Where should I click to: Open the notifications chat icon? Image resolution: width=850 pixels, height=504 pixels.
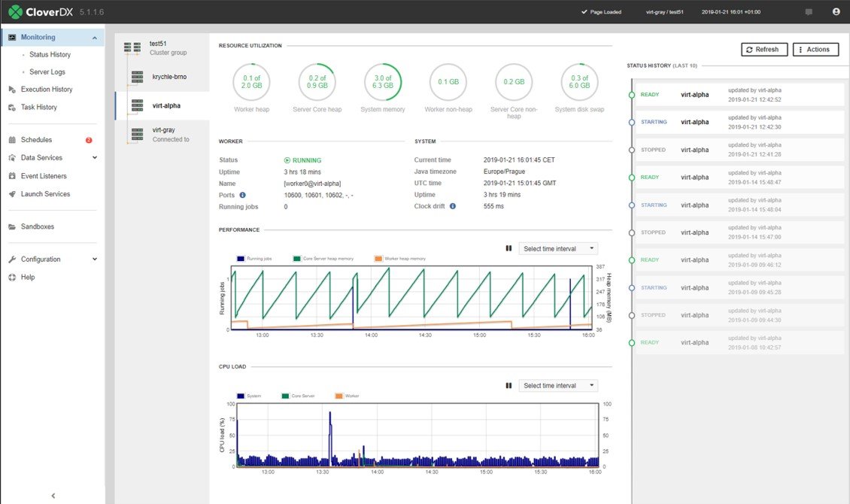click(809, 12)
